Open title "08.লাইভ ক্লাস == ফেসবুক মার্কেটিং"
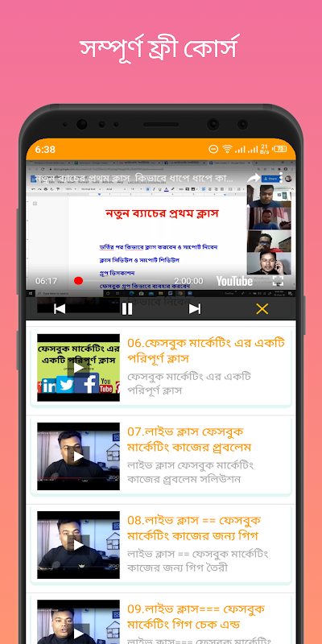Screen dimensions: 322x644 coord(194,528)
